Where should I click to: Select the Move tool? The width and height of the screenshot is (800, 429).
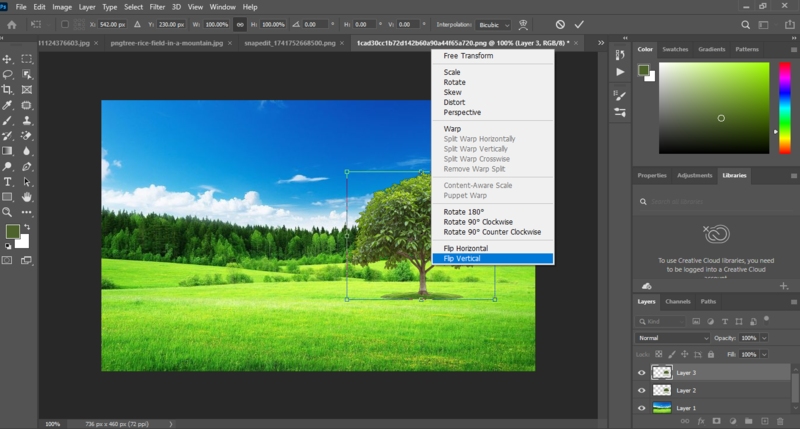(8, 59)
